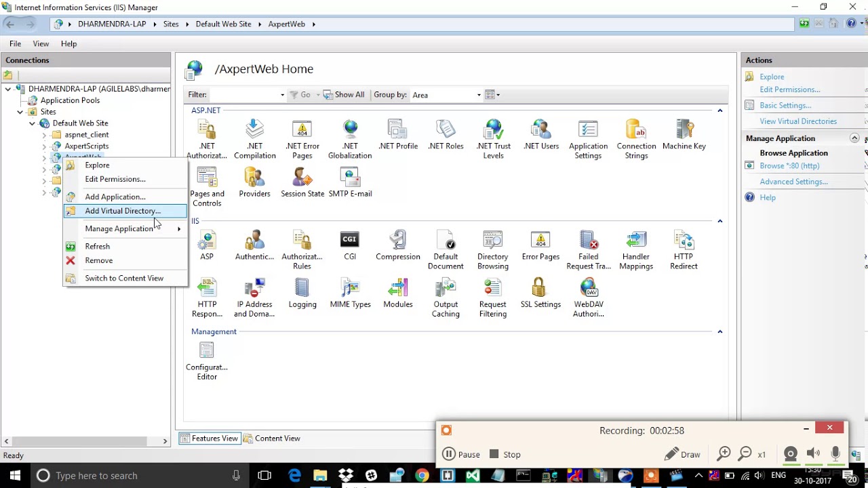The height and width of the screenshot is (488, 868).
Task: Open the Request Filtering feature
Action: click(x=493, y=297)
